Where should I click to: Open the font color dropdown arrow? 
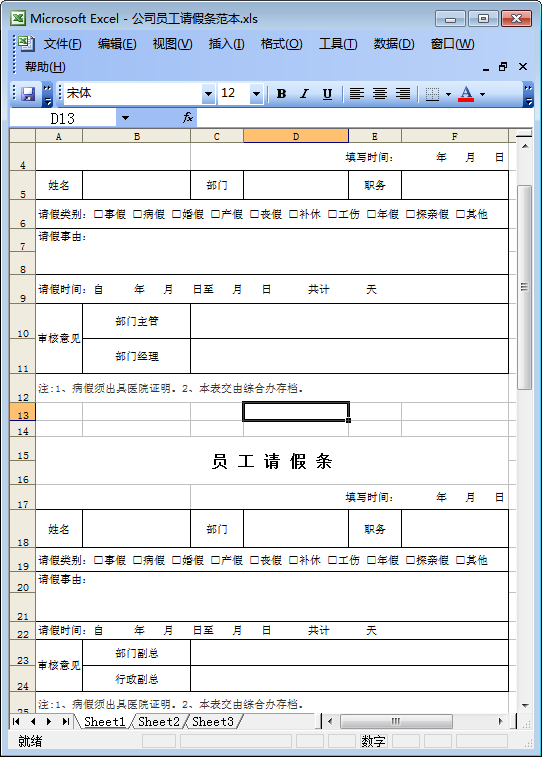coord(482,94)
